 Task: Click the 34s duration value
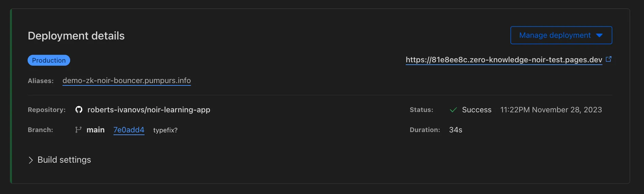tap(456, 130)
